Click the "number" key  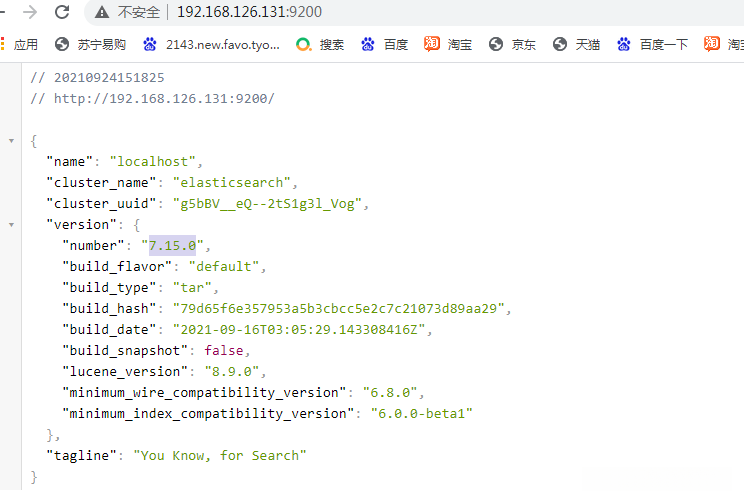click(x=93, y=246)
